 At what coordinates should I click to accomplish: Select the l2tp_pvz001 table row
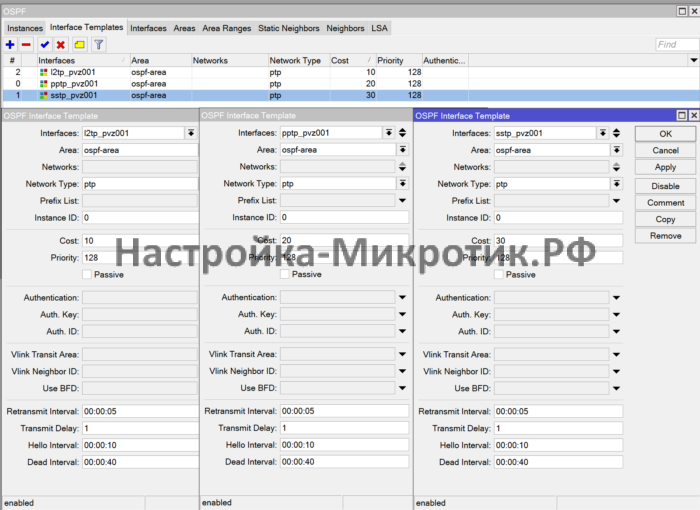(351, 72)
